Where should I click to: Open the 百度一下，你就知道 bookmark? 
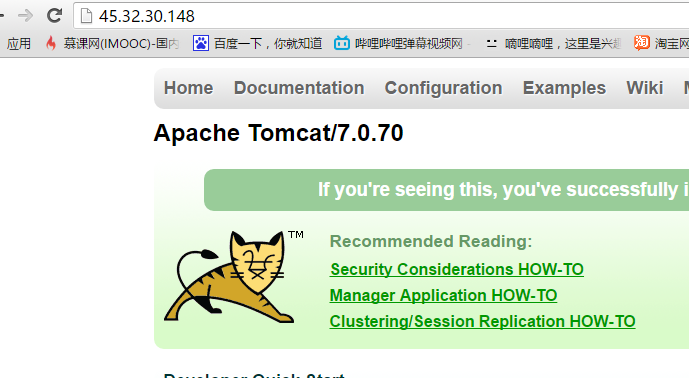coord(268,44)
